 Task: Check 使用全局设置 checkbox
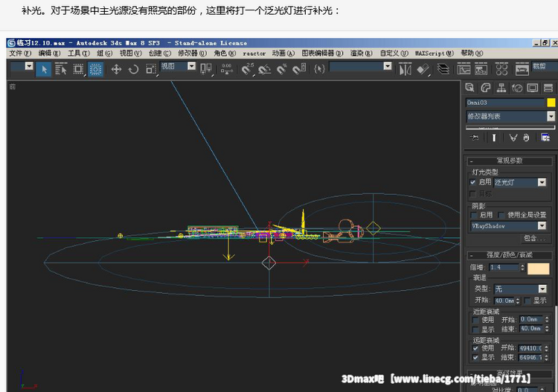[501, 215]
